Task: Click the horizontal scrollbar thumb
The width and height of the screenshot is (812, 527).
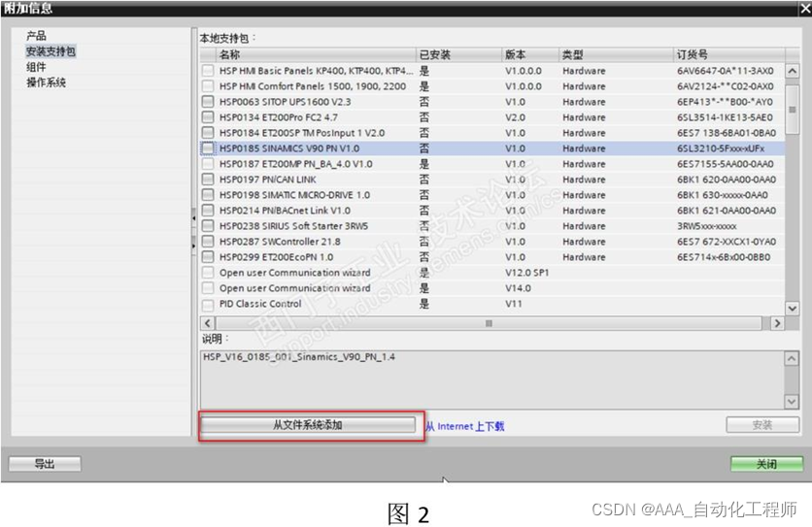Action: coord(489,323)
